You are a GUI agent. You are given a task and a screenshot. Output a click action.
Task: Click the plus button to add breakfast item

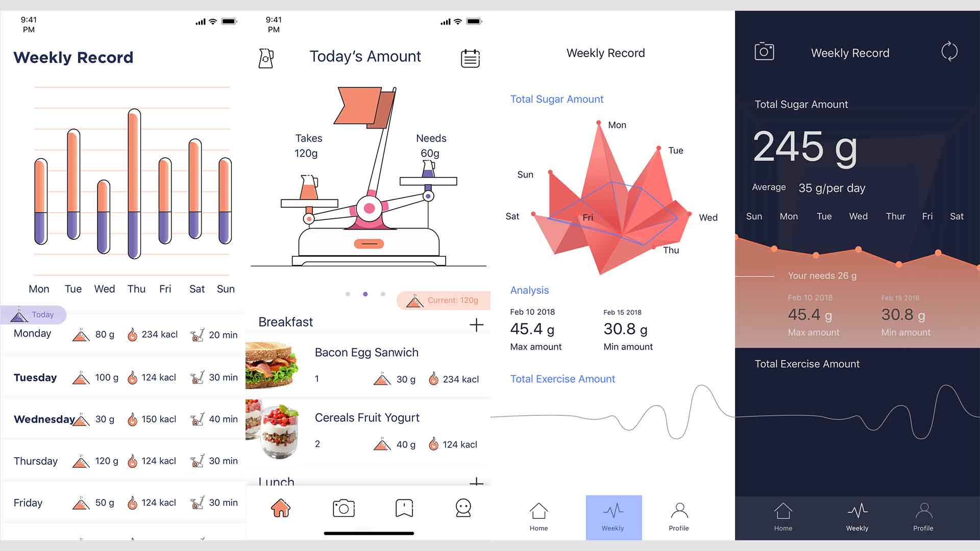tap(477, 325)
